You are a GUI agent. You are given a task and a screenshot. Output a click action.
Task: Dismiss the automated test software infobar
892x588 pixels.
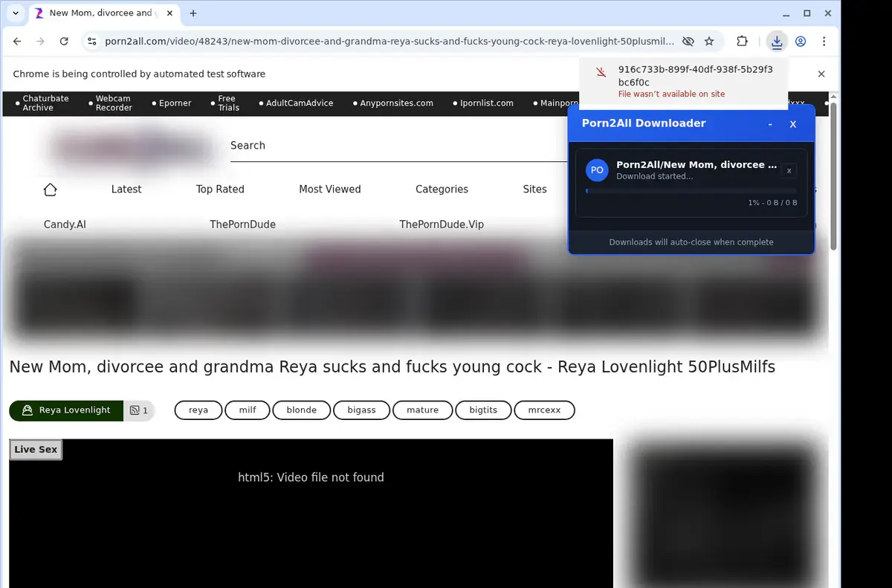821,74
